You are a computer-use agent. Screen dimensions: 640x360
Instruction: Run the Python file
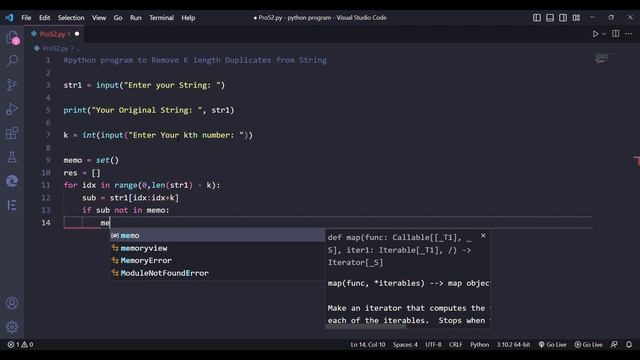point(595,34)
